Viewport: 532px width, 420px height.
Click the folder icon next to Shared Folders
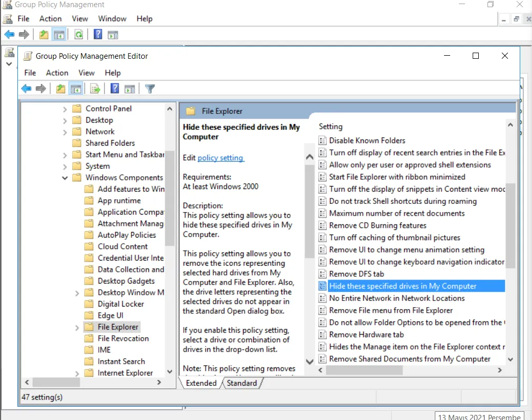pyautogui.click(x=77, y=143)
